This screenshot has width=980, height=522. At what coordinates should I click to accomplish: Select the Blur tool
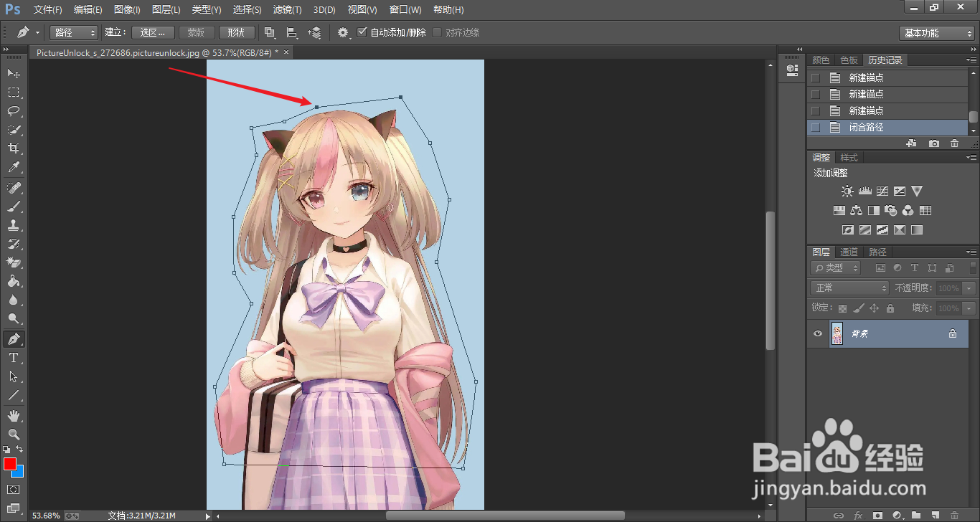(x=14, y=300)
